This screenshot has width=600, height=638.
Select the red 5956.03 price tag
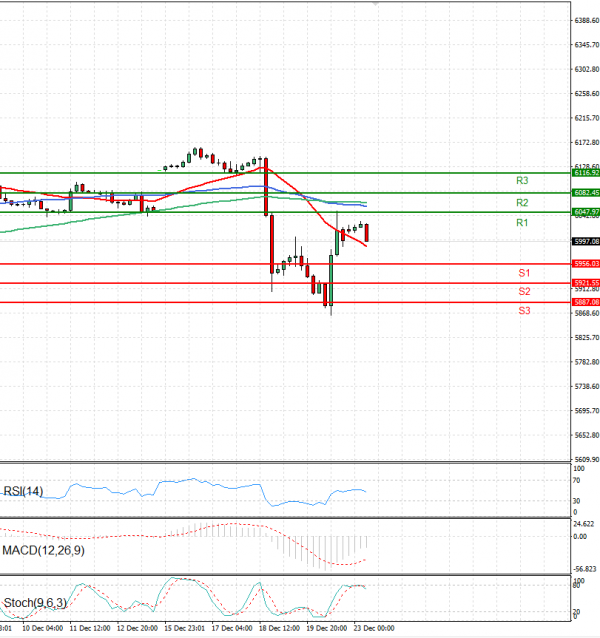tap(586, 264)
